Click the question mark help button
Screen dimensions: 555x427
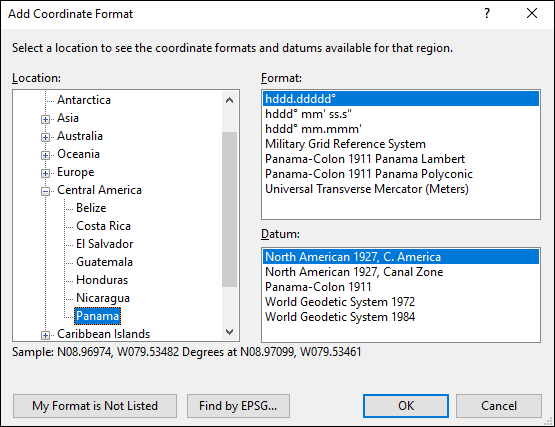487,14
